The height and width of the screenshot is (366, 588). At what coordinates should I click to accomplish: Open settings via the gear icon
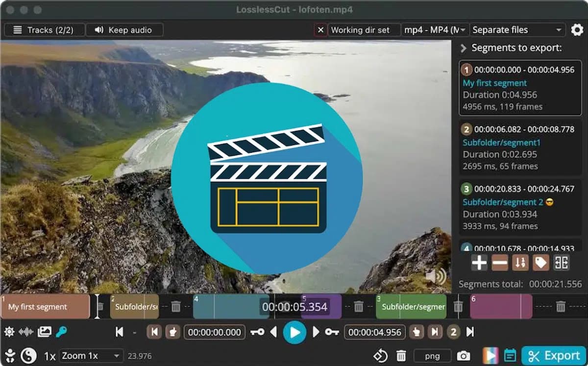(x=577, y=30)
